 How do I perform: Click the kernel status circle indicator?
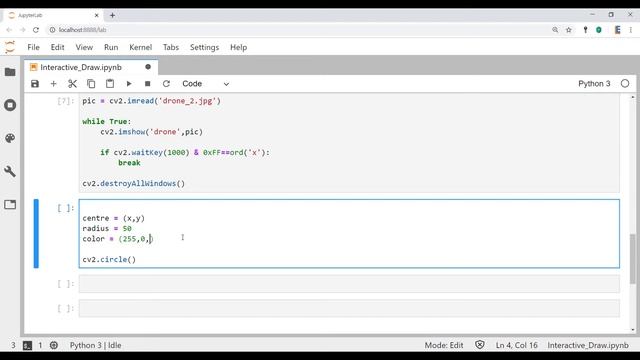tap(625, 84)
